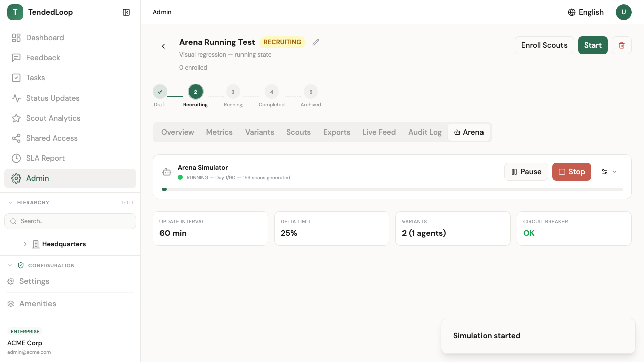Image resolution: width=644 pixels, height=362 pixels.
Task: Open the user avatar menu
Action: click(623, 12)
